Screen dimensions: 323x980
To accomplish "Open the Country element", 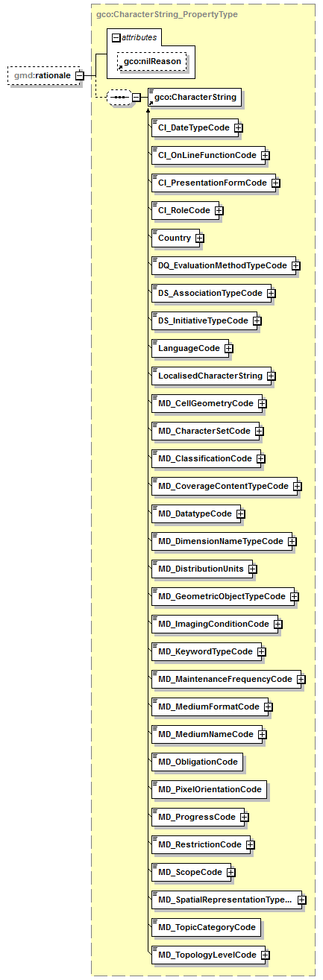I will coord(175,238).
